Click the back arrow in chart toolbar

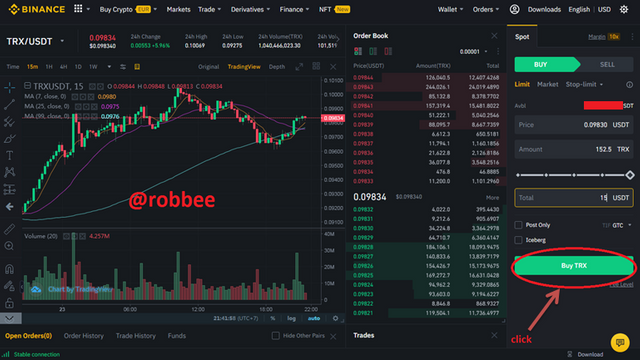(9, 207)
